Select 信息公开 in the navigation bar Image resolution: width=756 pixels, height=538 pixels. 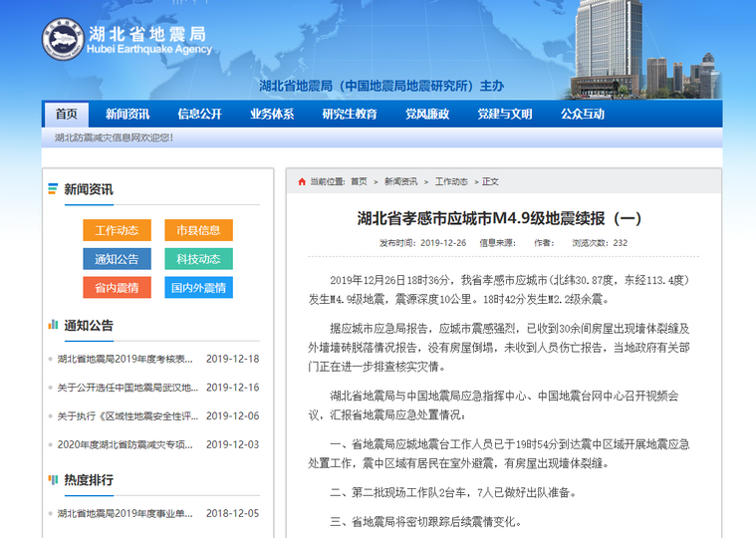click(x=199, y=114)
